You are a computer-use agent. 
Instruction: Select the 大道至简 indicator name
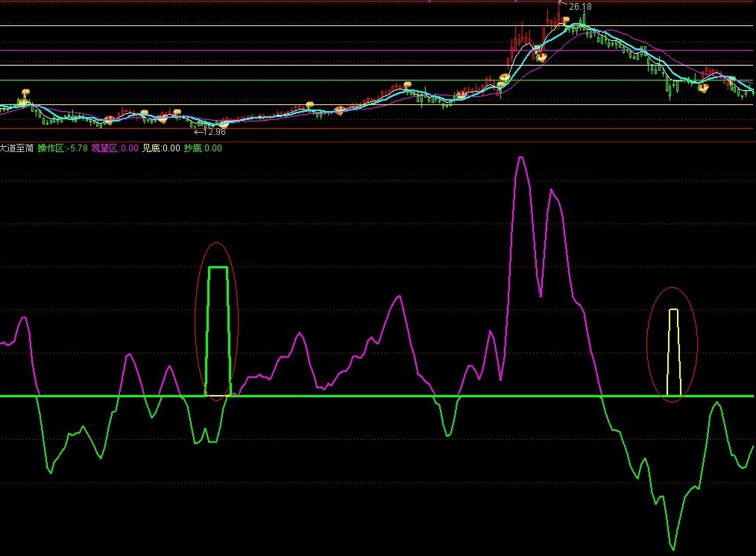(16, 148)
